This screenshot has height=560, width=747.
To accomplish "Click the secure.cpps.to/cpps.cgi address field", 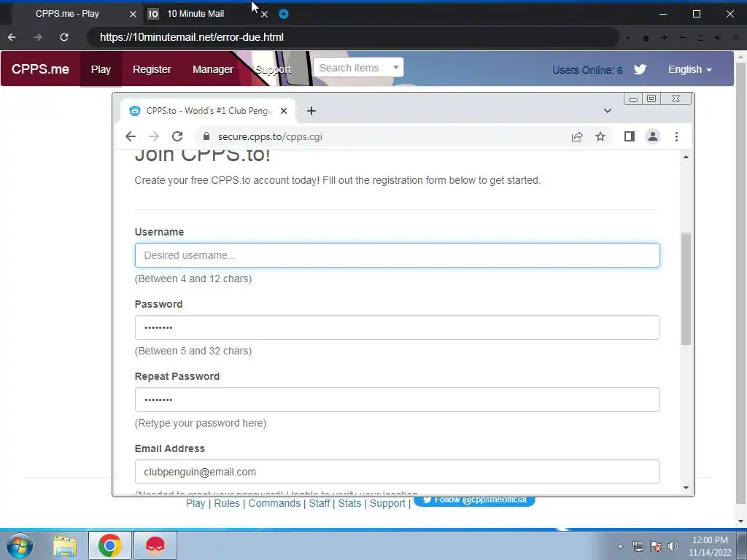I will 381,136.
